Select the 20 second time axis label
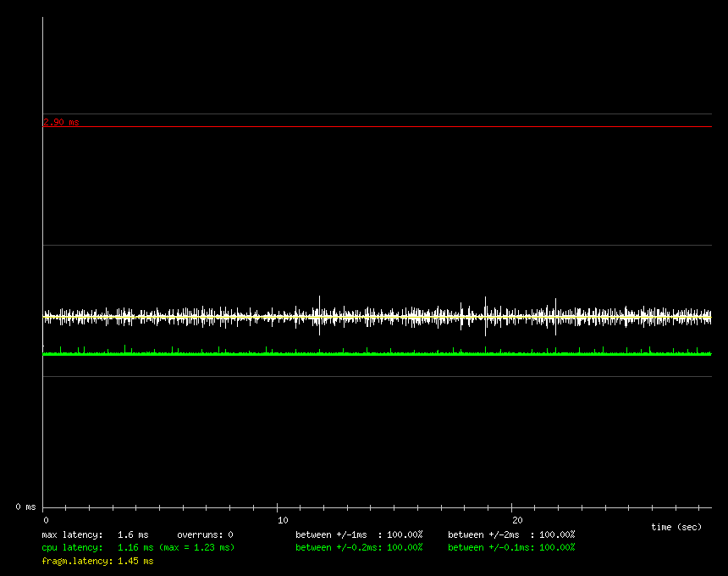The height and width of the screenshot is (576, 728). tap(517, 520)
